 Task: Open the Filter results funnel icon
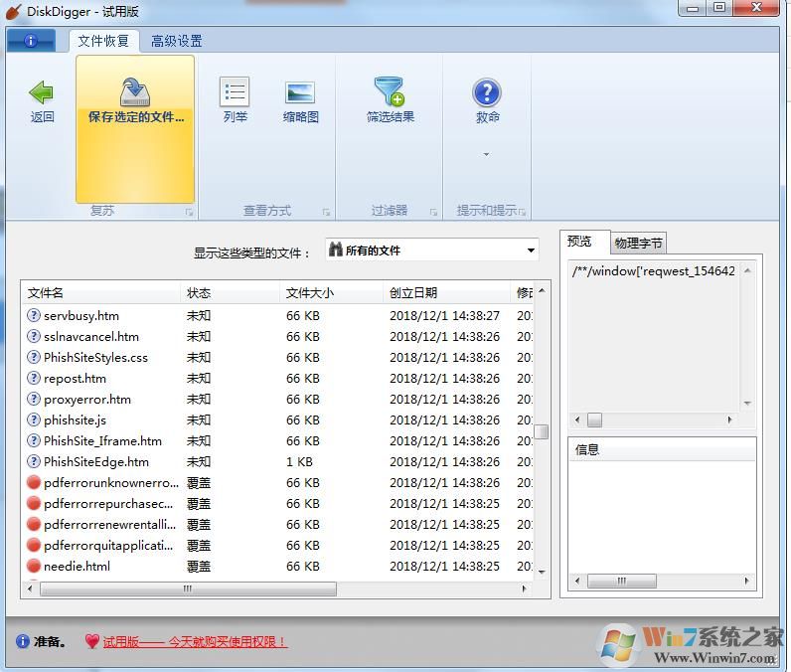tap(390, 92)
